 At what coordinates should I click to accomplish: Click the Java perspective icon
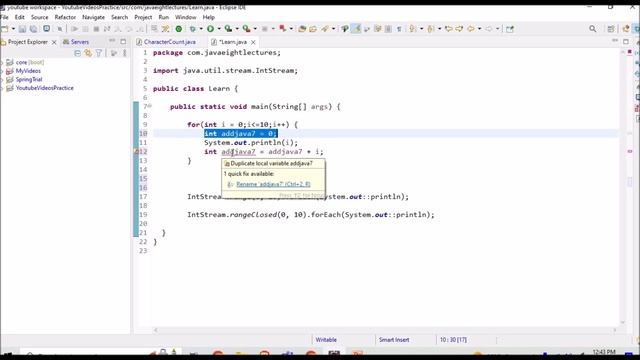626,29
